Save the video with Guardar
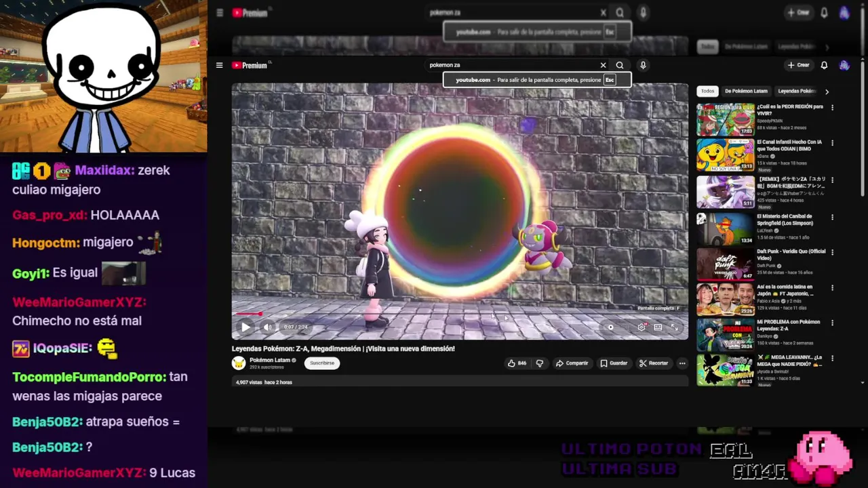Screen dimensions: 868x488 614,363
